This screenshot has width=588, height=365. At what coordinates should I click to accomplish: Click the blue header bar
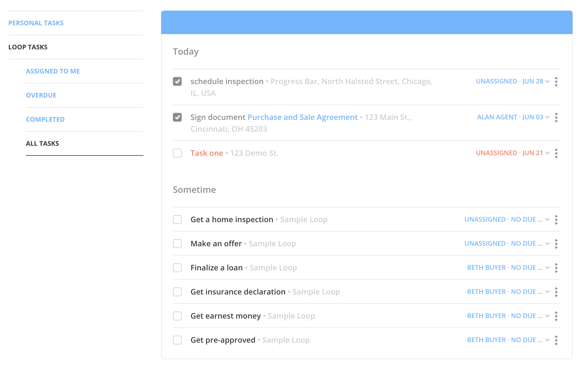pos(367,22)
